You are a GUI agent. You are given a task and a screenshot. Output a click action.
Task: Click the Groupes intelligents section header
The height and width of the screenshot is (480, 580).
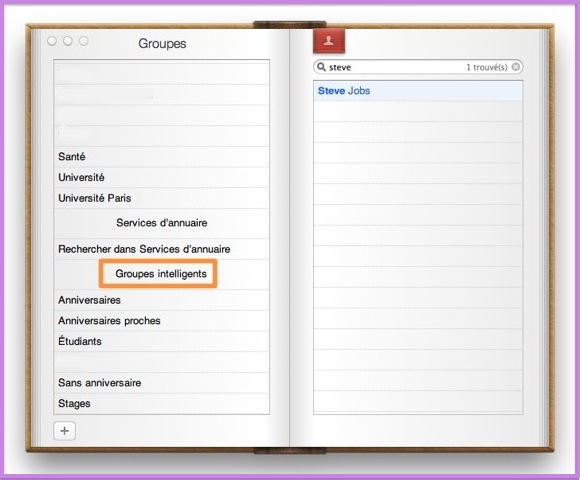[x=161, y=274]
